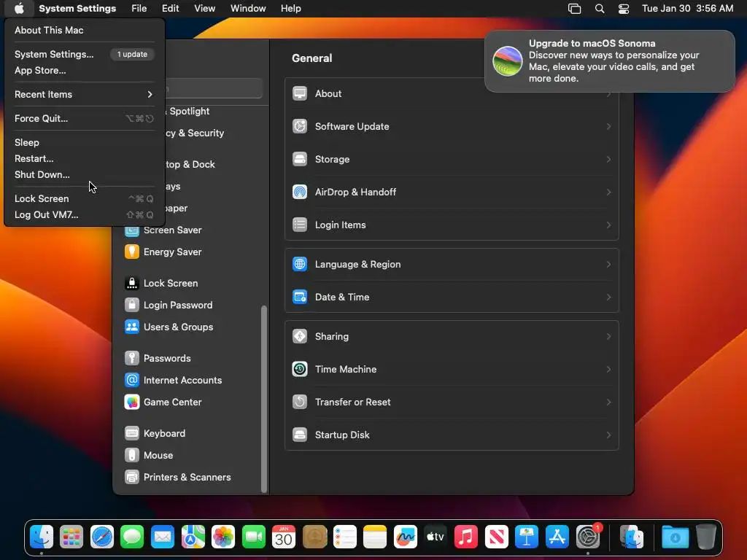Viewport: 747px width, 560px height.
Task: Click the chevron on the Software Update row
Action: click(x=608, y=126)
